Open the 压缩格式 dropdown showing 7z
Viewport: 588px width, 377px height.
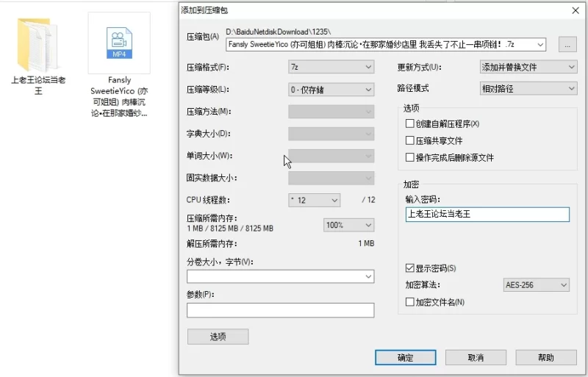331,68
